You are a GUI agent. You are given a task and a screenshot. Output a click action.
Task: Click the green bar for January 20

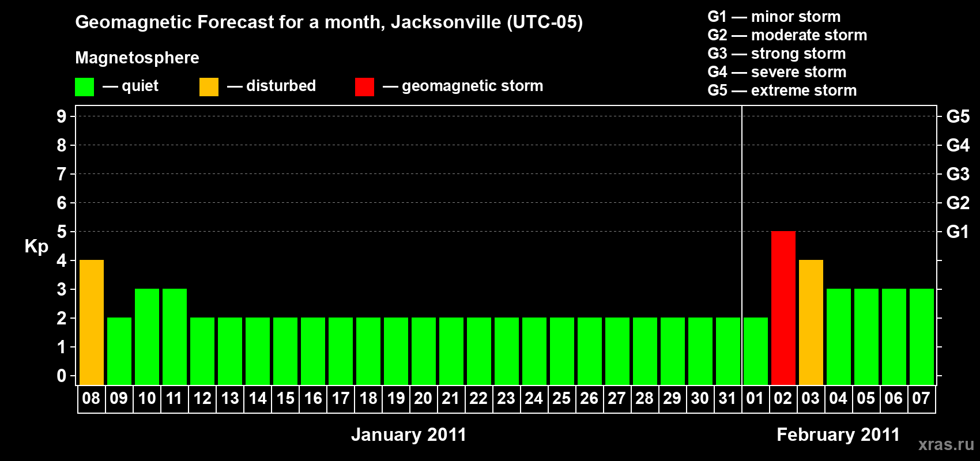tap(424, 351)
